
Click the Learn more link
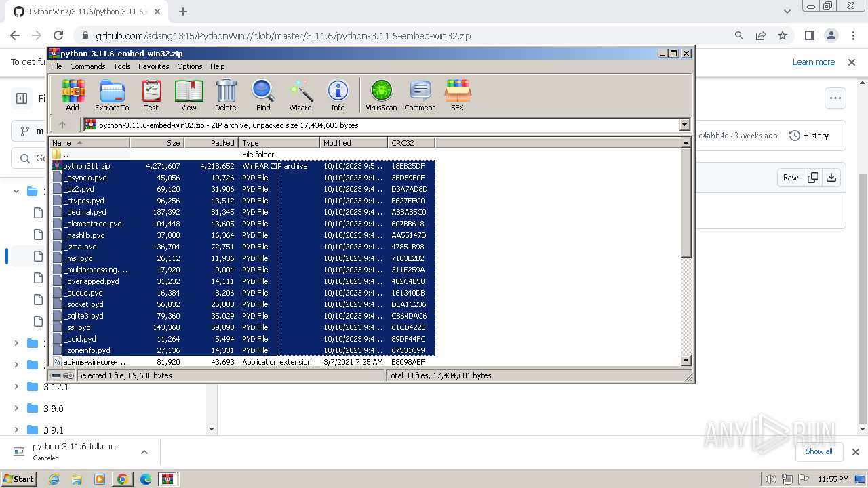[814, 62]
